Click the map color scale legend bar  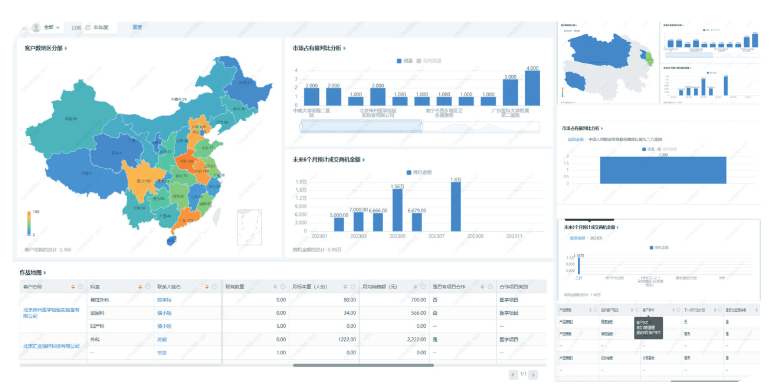click(29, 223)
